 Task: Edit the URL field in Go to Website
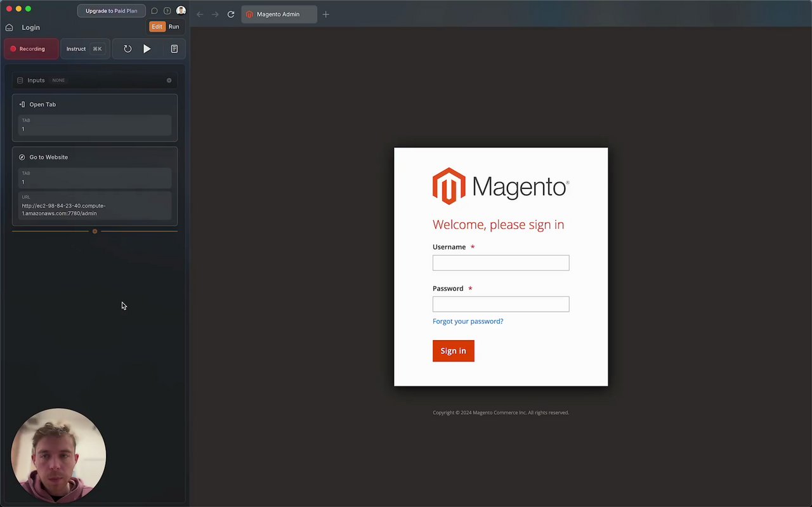pos(95,206)
